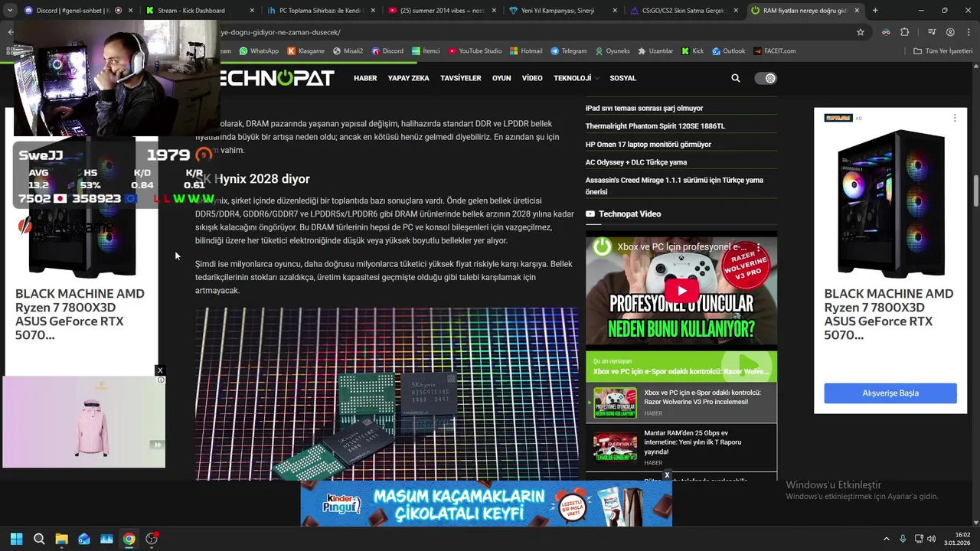Open the Oyuneks bookmark
The width and height of the screenshot is (980, 551).
(x=612, y=51)
